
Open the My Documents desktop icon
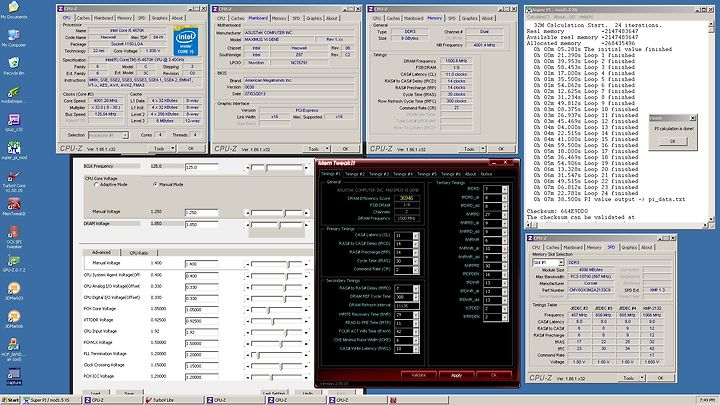click(13, 10)
